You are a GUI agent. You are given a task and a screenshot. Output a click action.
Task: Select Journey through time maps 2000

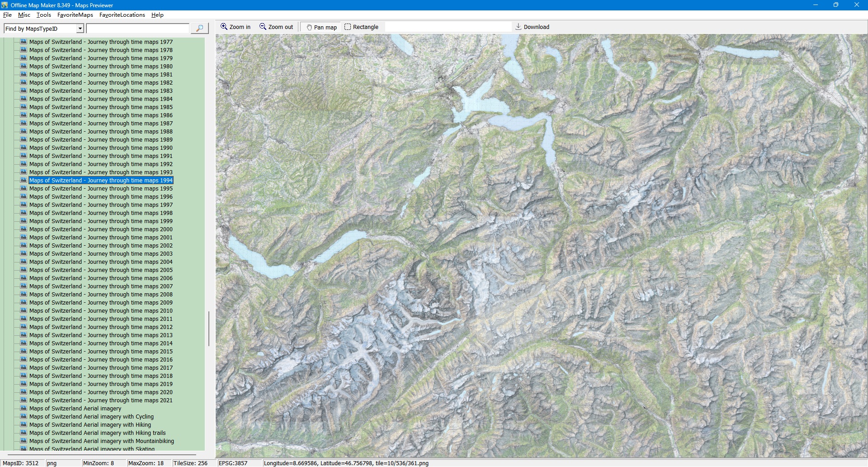101,229
